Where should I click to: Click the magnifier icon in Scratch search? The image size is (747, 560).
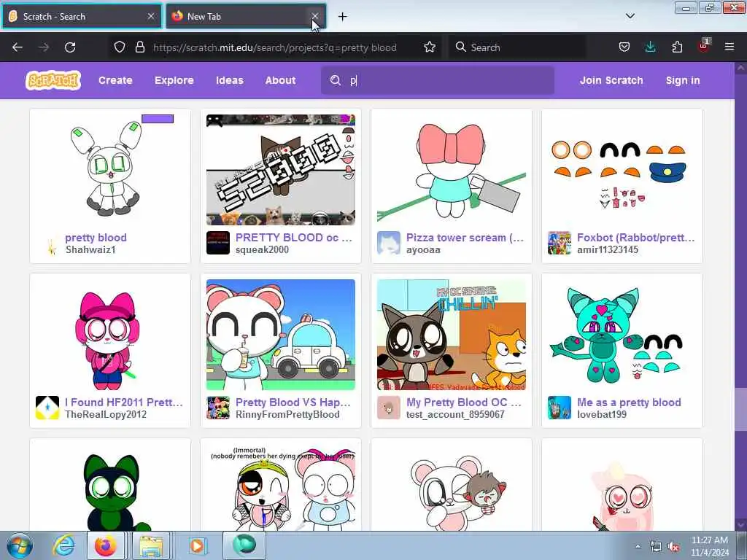(x=336, y=80)
